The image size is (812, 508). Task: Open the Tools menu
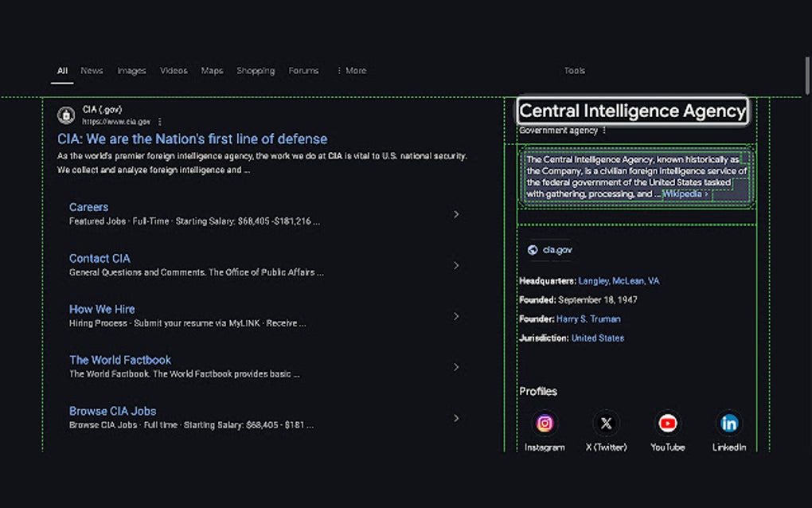tap(574, 70)
